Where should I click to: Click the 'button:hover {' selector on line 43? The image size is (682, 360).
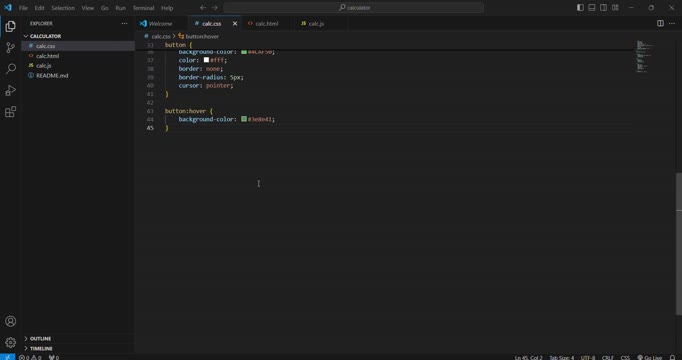point(189,111)
